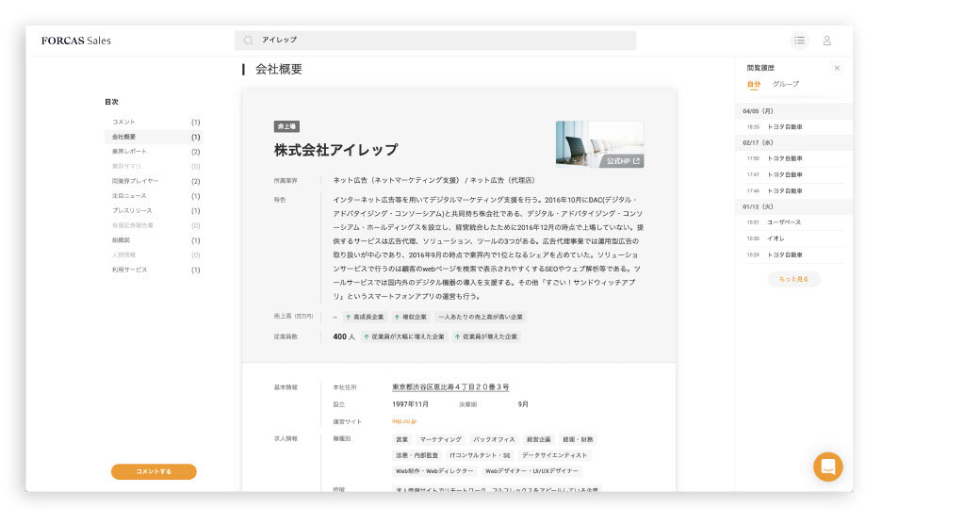Click the コメントする button
Screen dimensions: 980x525
[154, 472]
